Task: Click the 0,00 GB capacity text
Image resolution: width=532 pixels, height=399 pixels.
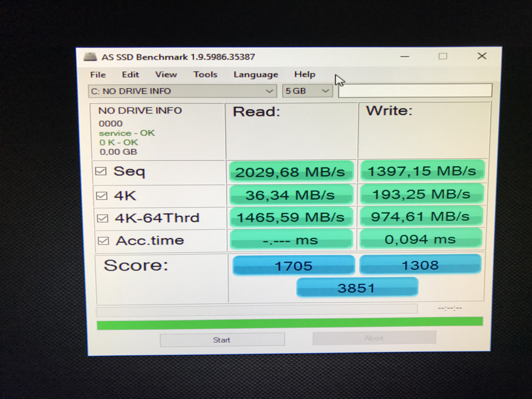Action: [x=118, y=152]
